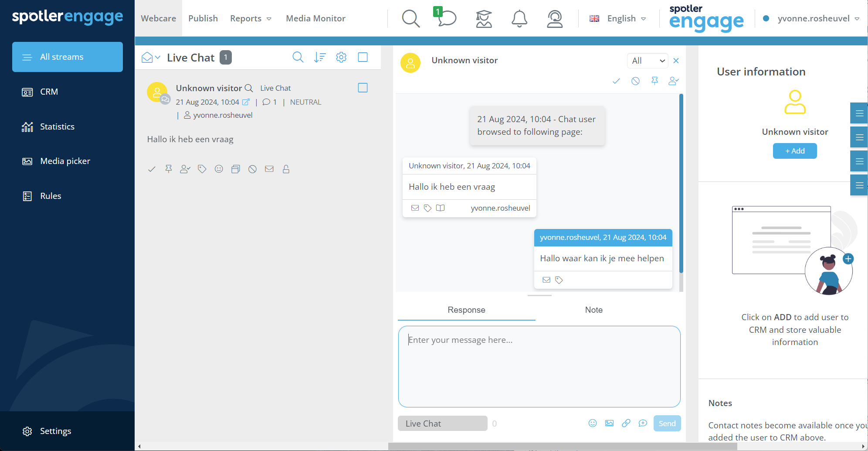Email the visitor's message 'Hallo ik heb een vraag'
The width and height of the screenshot is (868, 451).
point(415,208)
